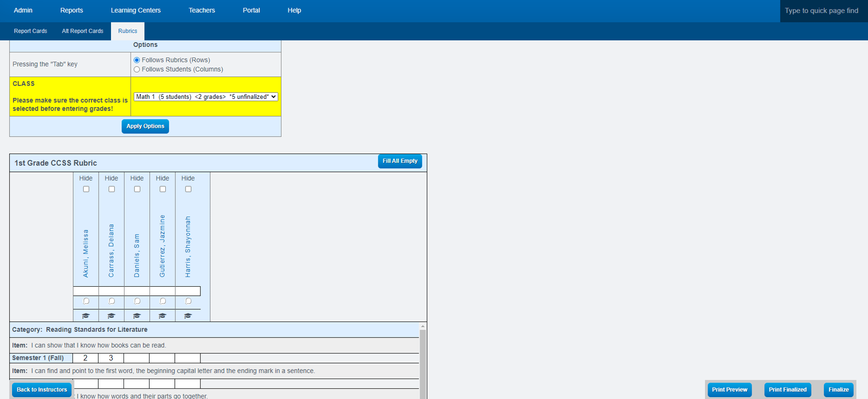
Task: Click graduation cap icon under Harris, Shayonnah
Action: 188,315
